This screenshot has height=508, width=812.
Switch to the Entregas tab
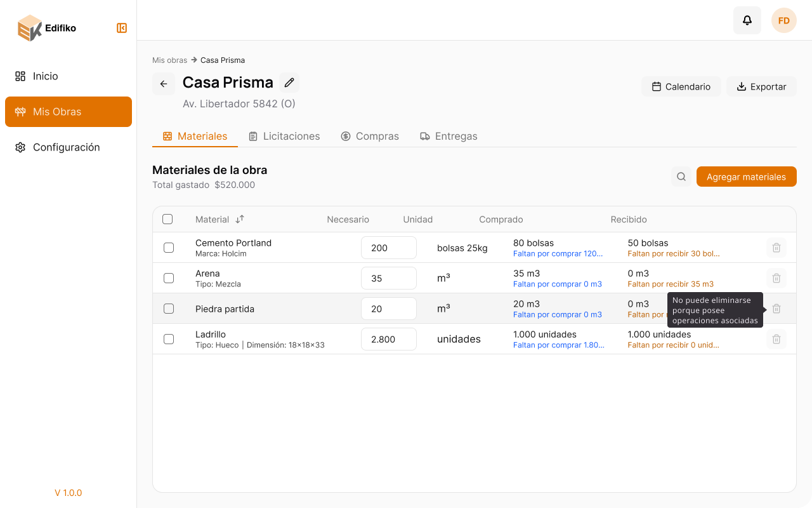click(449, 136)
